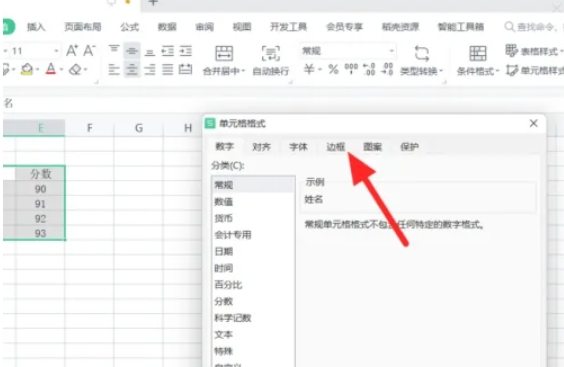Click the fill color bucket icon
Viewport: 564px width, 367px height.
pyautogui.click(x=27, y=69)
